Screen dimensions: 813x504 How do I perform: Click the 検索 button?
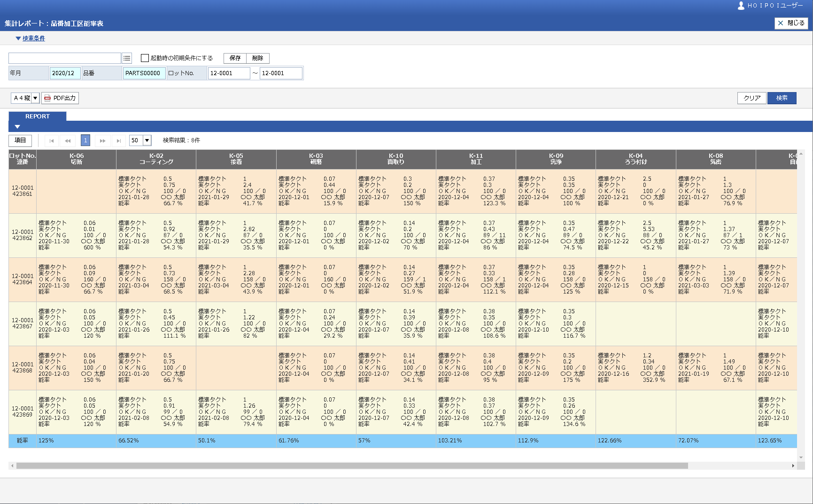coord(782,98)
